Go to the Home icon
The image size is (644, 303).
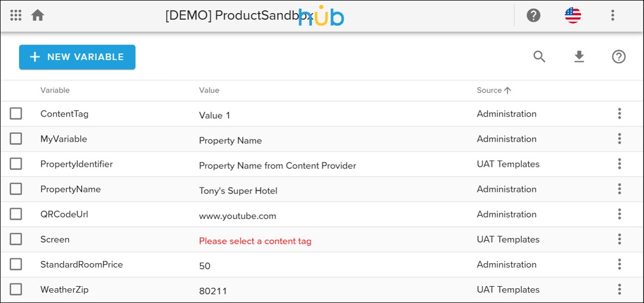(x=38, y=15)
